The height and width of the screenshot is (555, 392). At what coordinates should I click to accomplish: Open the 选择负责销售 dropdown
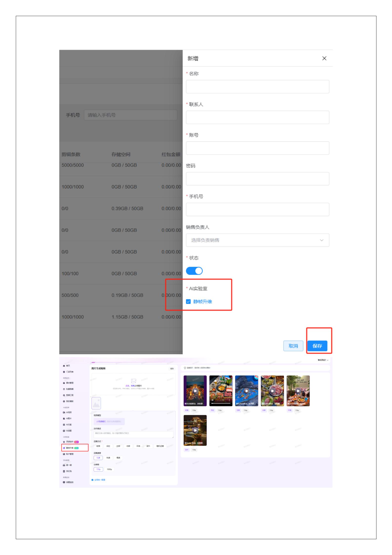[257, 240]
